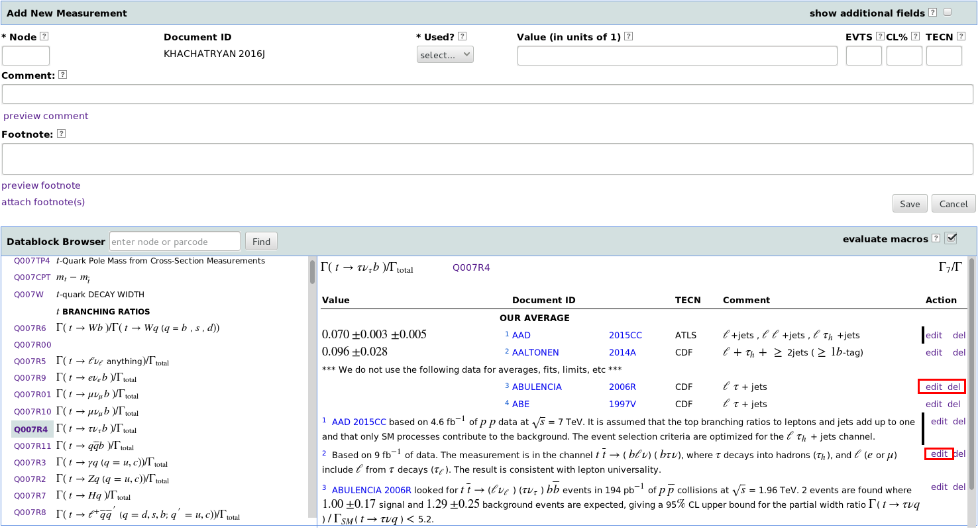The width and height of the screenshot is (980, 529).
Task: Edit footnote 2 starting 'Based on 9 fb'
Action: click(939, 454)
